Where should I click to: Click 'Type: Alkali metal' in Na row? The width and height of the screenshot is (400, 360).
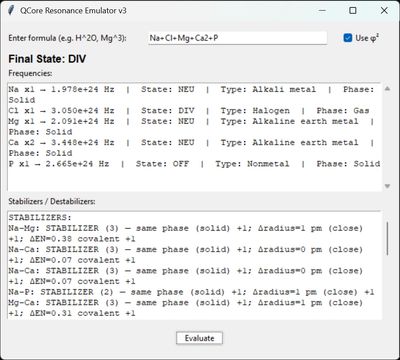coord(268,89)
